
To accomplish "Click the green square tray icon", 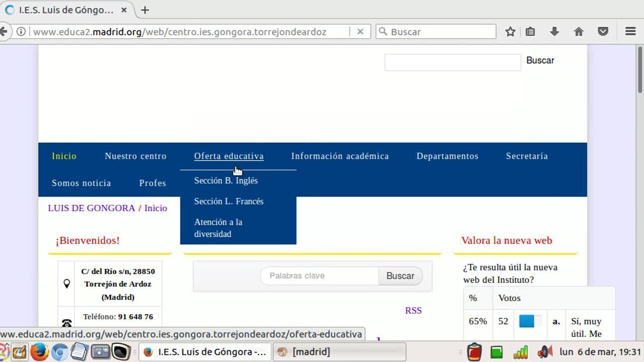I will [497, 352].
